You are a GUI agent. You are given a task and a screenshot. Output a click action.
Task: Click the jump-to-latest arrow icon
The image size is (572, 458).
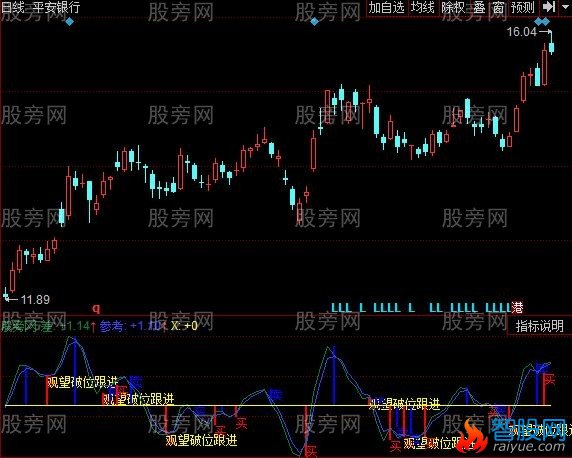tap(549, 7)
